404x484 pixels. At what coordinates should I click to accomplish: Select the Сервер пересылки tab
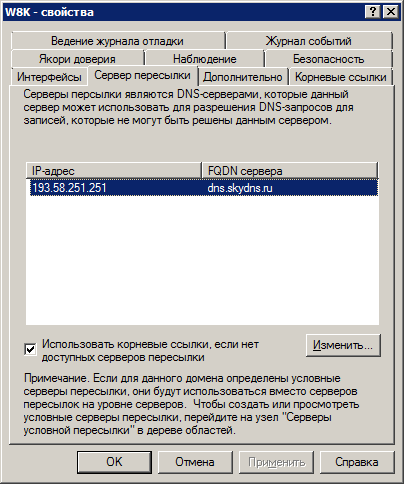point(143,75)
